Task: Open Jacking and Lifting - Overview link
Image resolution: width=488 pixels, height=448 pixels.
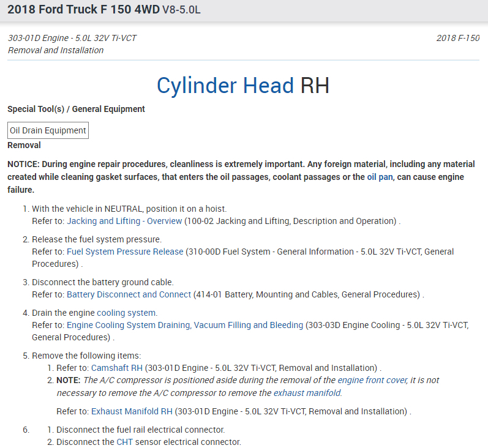Action: tap(124, 221)
